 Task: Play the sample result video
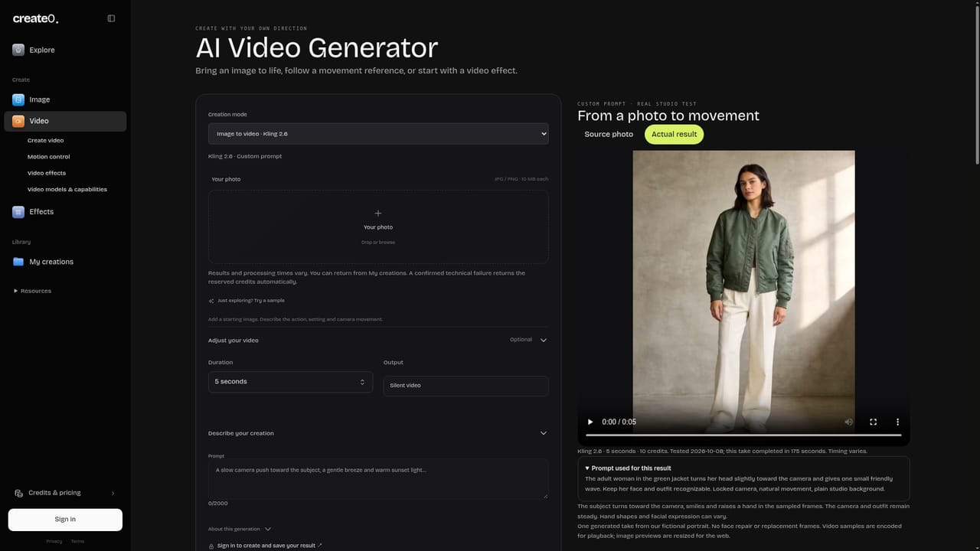pos(590,422)
